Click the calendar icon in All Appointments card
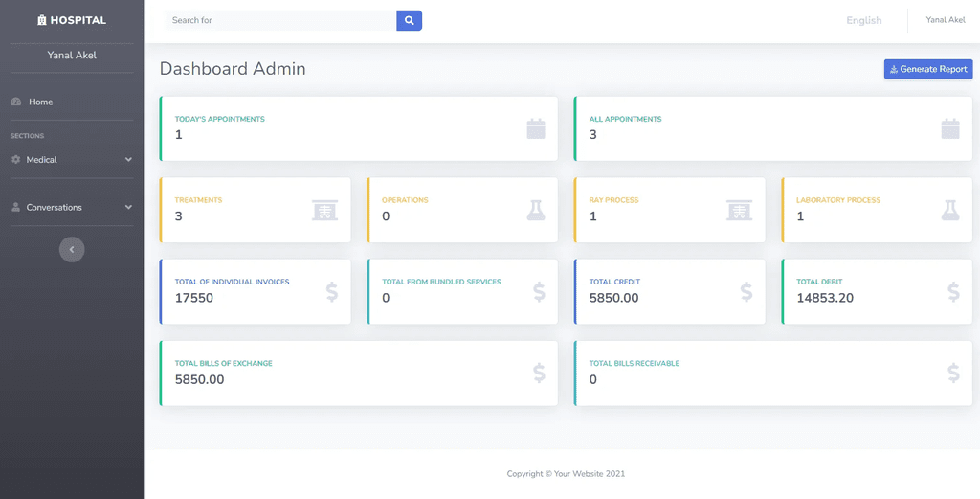The image size is (980, 499). pos(950,128)
